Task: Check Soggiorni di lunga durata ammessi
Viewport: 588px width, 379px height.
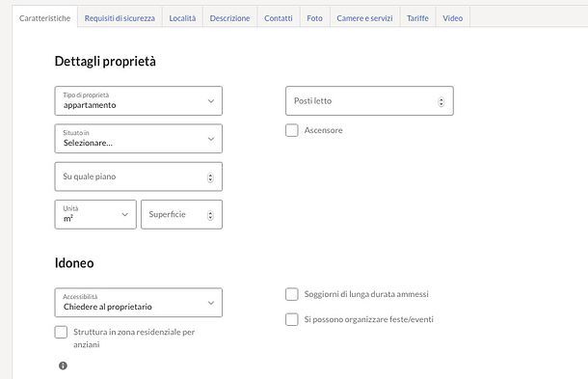Action: click(292, 294)
